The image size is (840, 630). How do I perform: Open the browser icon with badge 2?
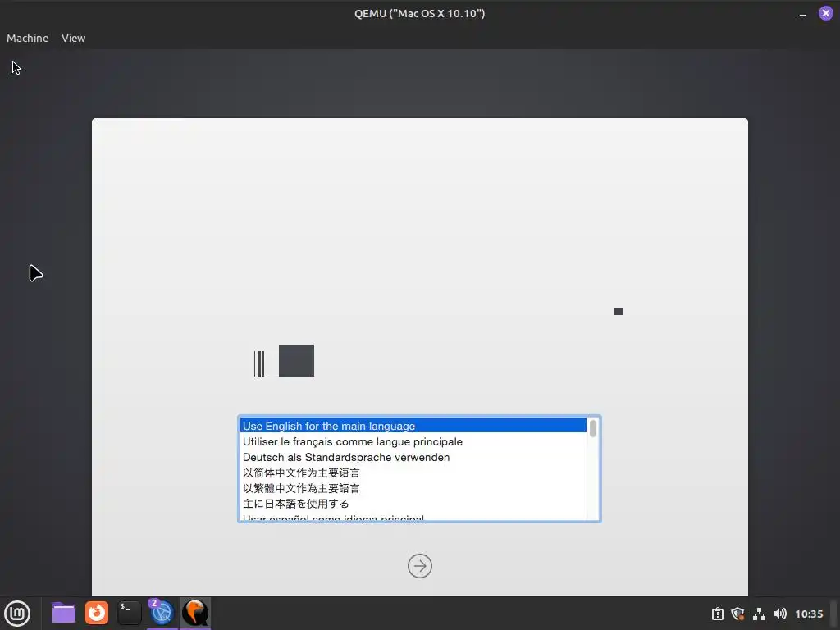point(162,613)
